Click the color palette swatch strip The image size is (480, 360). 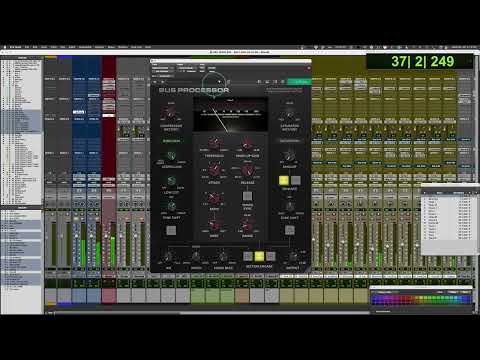coord(421,299)
